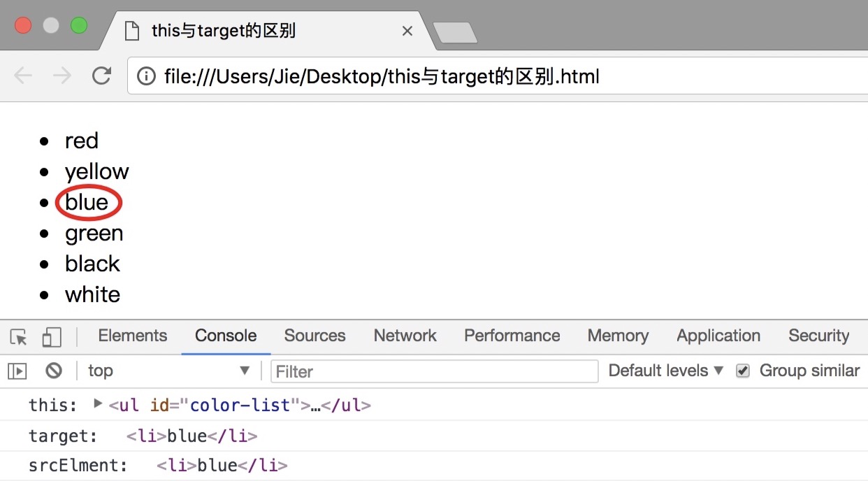Viewport: 868px width, 481px height.
Task: Open the Sources panel tab
Action: 314,336
